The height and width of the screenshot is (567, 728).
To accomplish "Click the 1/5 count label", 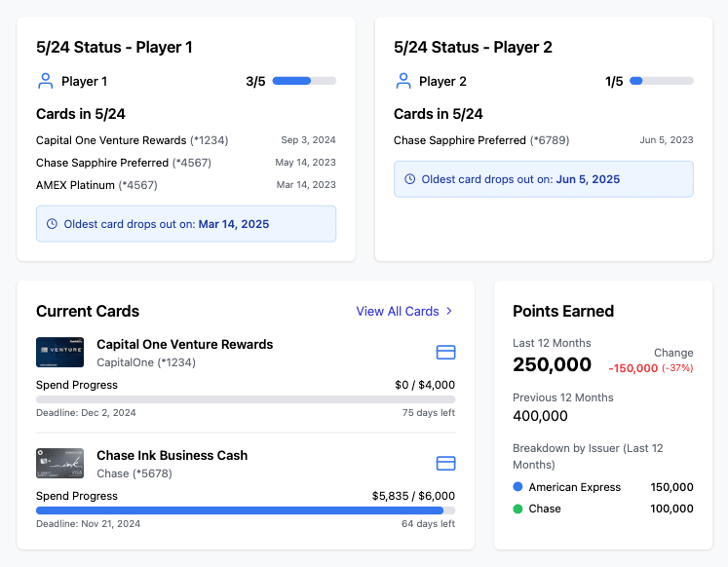I will 614,81.
